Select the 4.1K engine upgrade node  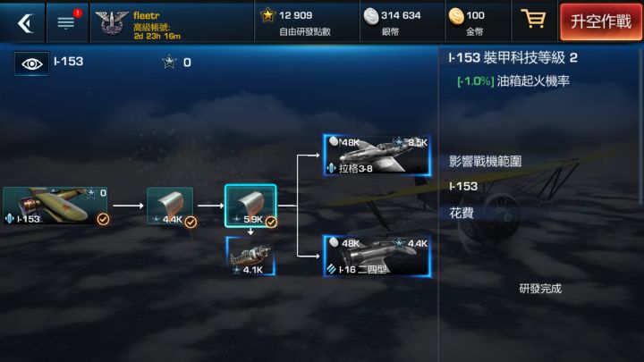pyautogui.click(x=250, y=257)
